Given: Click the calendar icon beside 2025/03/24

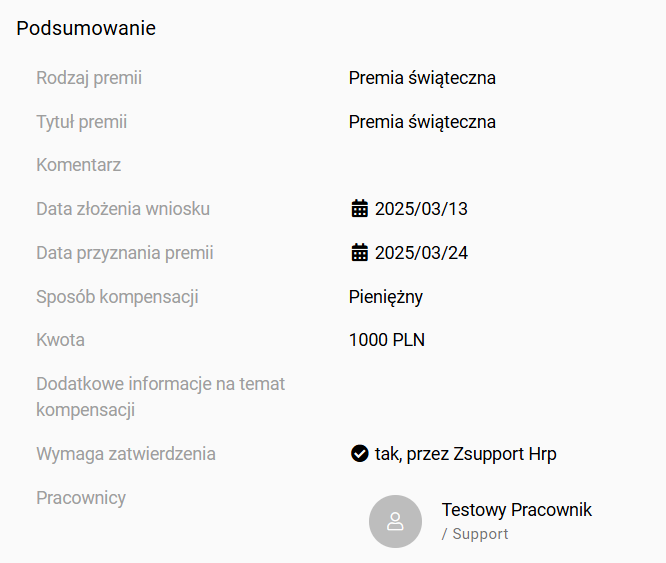Looking at the screenshot, I should click(x=359, y=253).
